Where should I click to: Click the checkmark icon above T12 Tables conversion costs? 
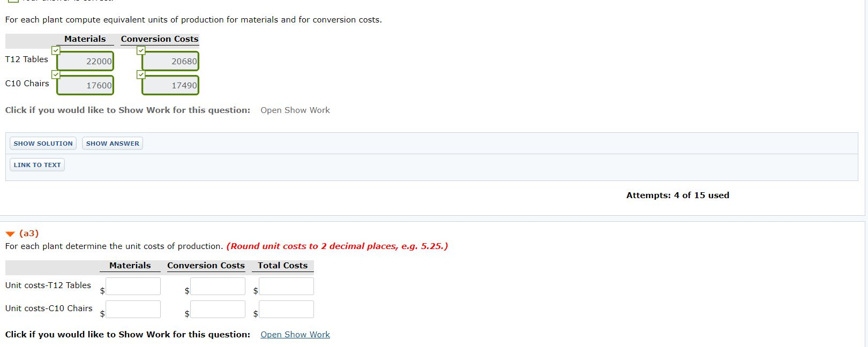tap(141, 50)
